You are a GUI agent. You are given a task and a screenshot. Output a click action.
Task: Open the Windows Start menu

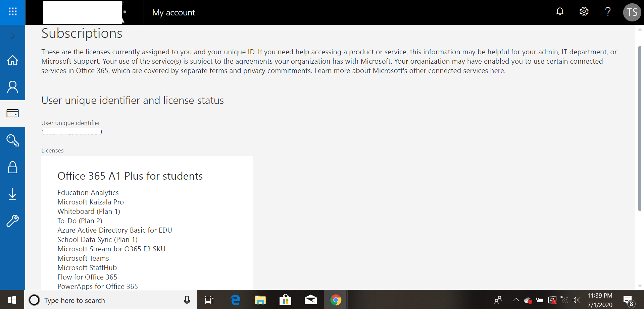(x=12, y=300)
